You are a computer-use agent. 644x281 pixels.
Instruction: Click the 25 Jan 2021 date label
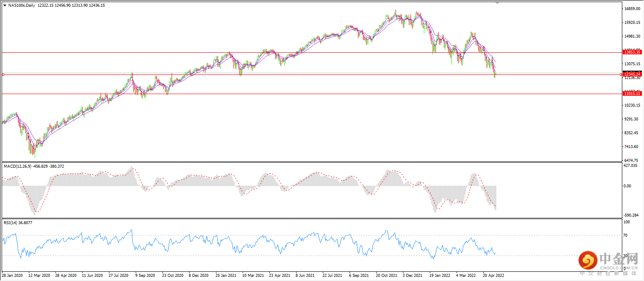(x=226, y=276)
